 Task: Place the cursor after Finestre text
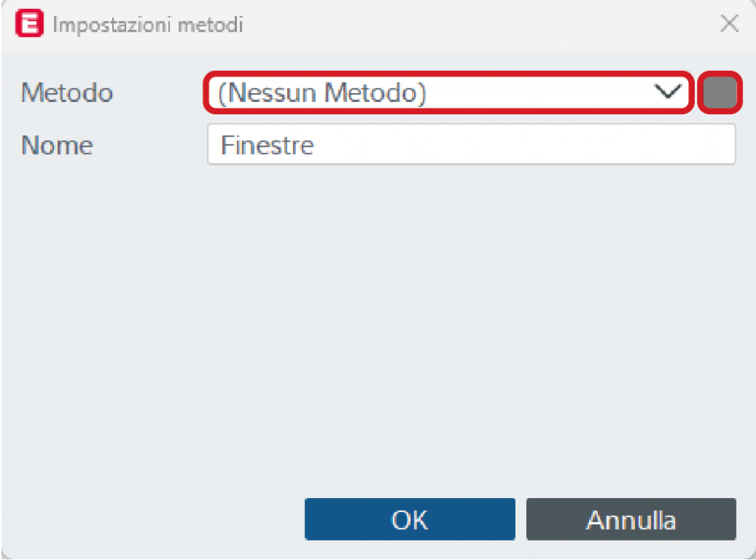click(316, 145)
